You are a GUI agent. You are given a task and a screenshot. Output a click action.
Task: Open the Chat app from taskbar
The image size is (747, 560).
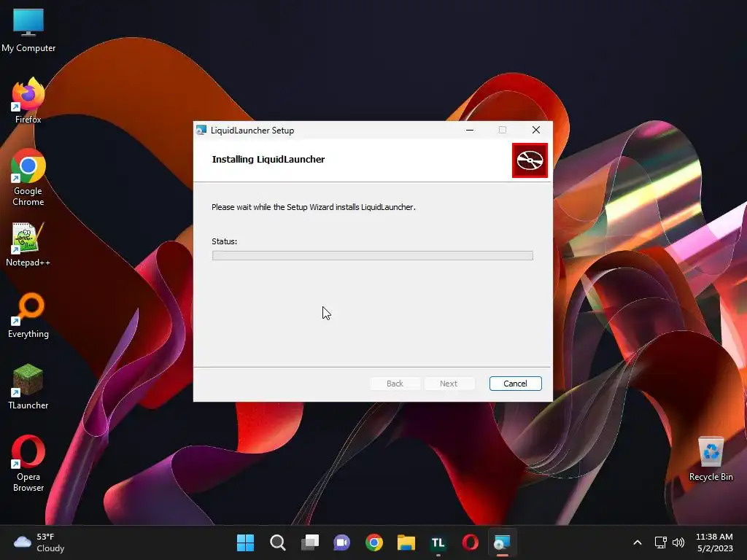tap(341, 542)
